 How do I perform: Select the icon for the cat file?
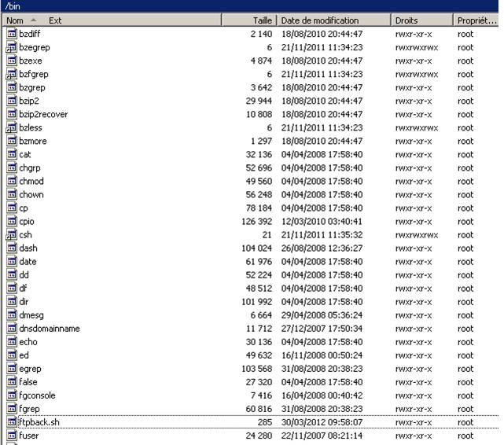11,154
